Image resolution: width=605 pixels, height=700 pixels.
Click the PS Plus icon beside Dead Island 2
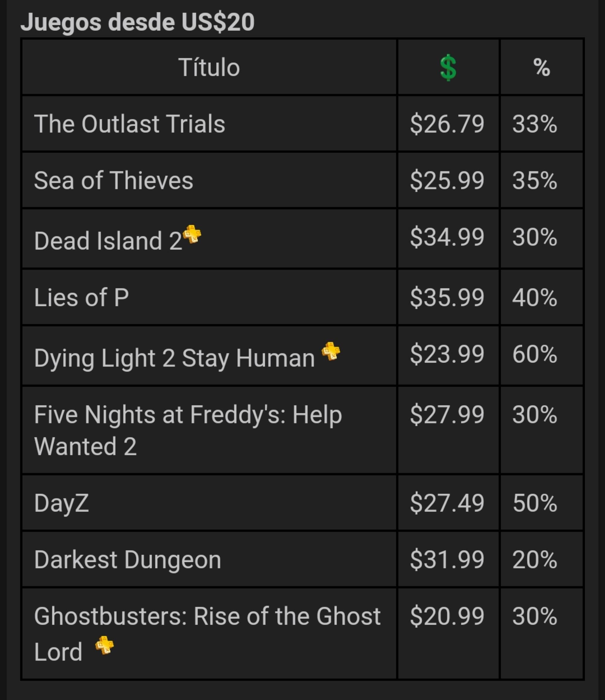pos(192,234)
